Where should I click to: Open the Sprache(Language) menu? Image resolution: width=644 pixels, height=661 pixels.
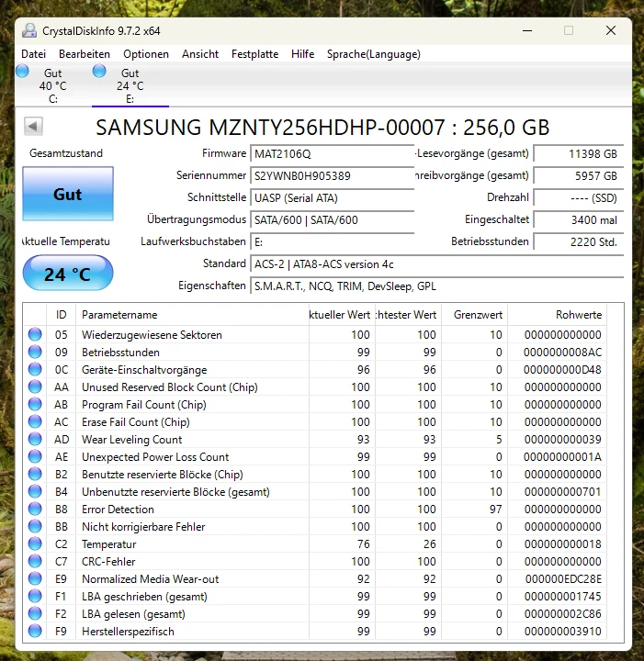[374, 54]
